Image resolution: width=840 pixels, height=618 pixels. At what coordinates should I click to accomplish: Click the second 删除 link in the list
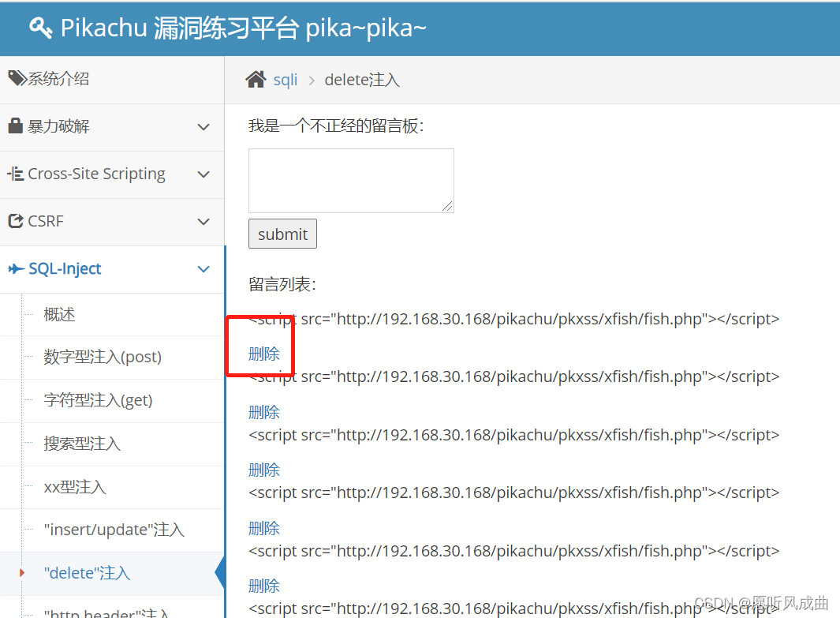point(264,412)
